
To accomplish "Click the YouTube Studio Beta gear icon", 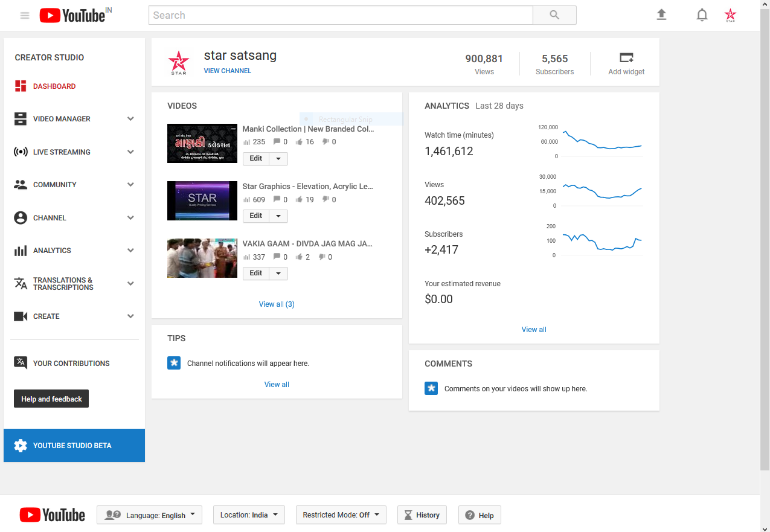I will point(21,446).
